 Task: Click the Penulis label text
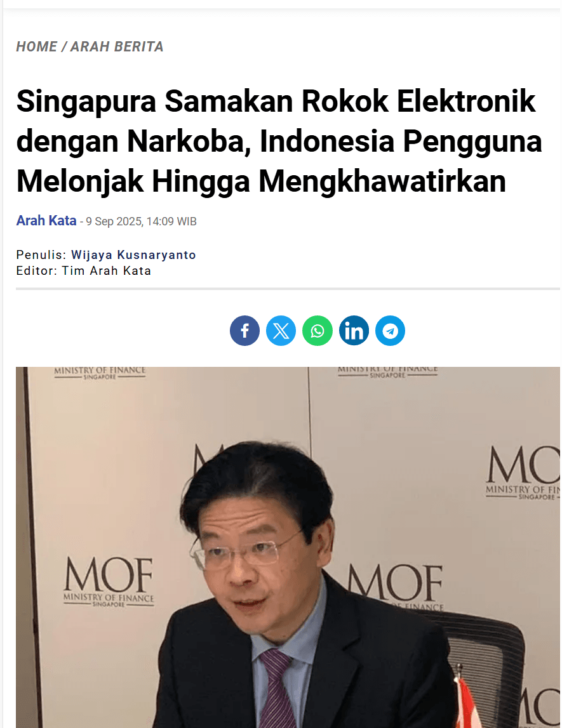coord(41,255)
